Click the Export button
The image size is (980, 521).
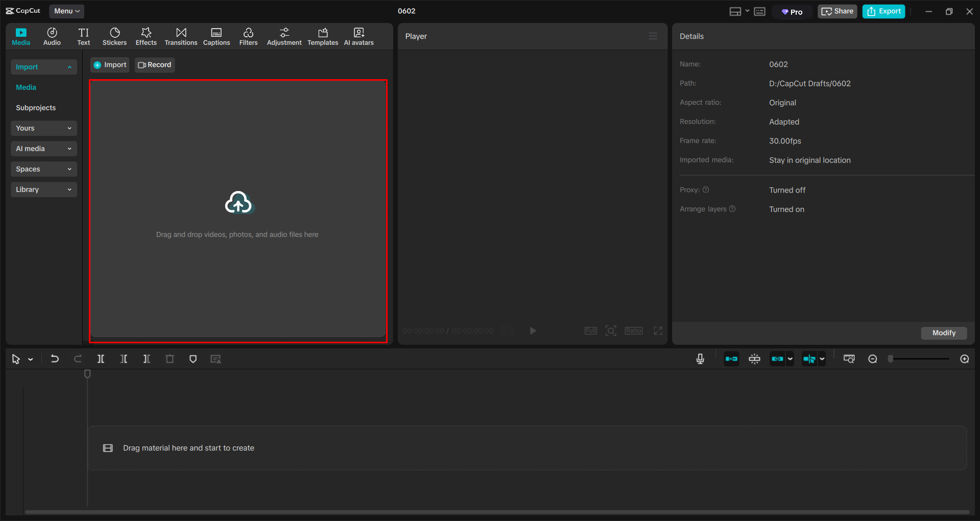883,11
